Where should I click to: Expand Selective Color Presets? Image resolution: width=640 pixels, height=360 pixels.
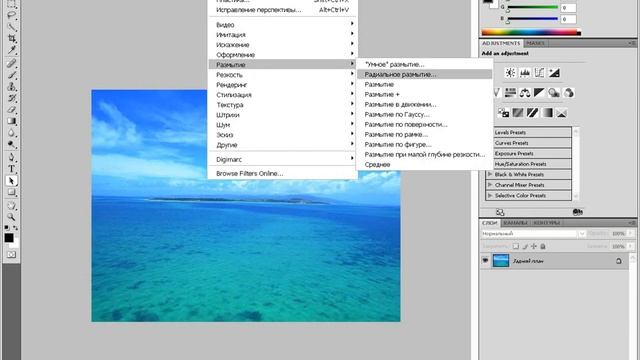490,196
